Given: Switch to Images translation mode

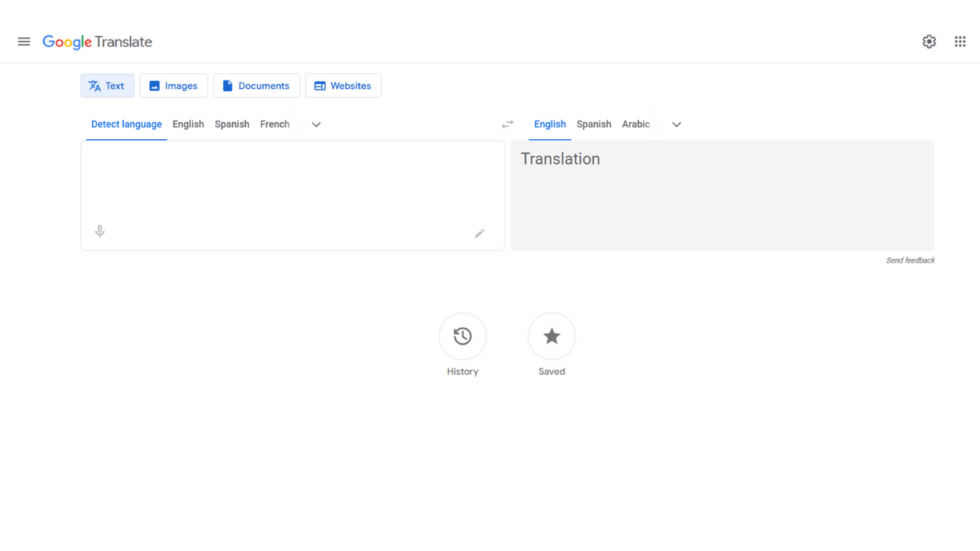Looking at the screenshot, I should (x=174, y=85).
